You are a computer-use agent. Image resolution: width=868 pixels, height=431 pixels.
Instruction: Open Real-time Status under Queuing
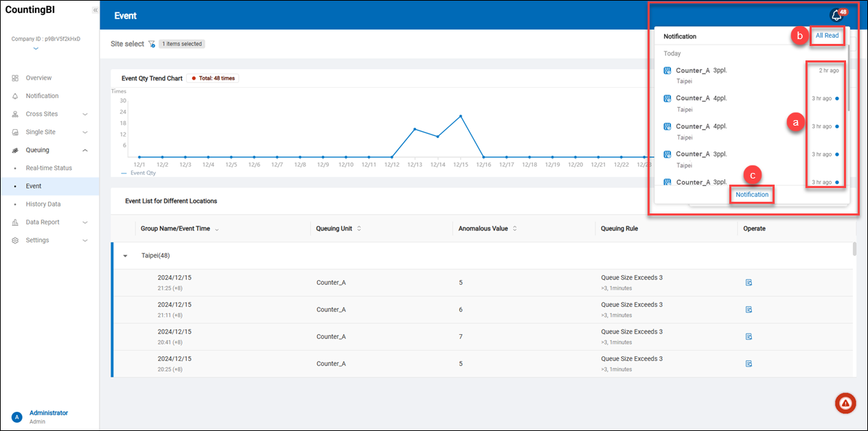click(49, 168)
